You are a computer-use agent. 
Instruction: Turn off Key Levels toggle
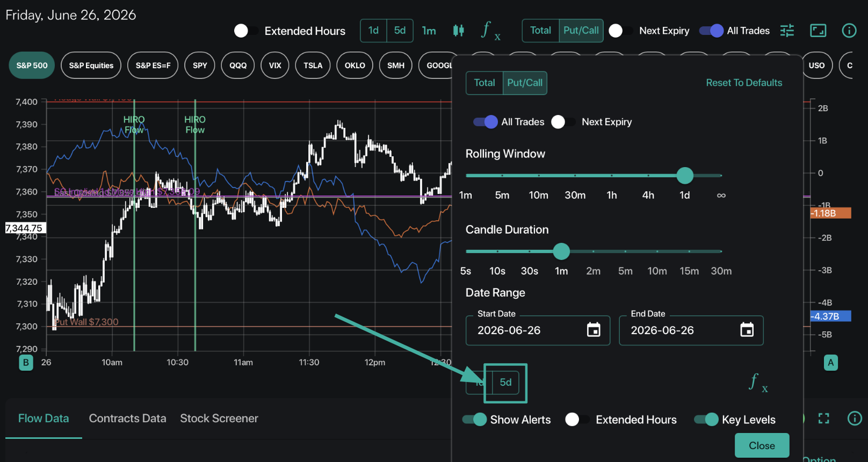pos(706,420)
